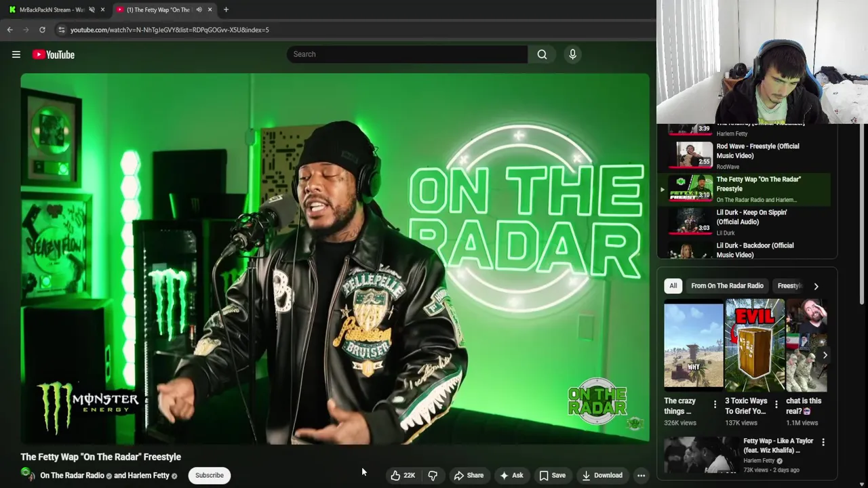Select the All filter chip
The width and height of the screenshot is (868, 488).
tap(673, 286)
